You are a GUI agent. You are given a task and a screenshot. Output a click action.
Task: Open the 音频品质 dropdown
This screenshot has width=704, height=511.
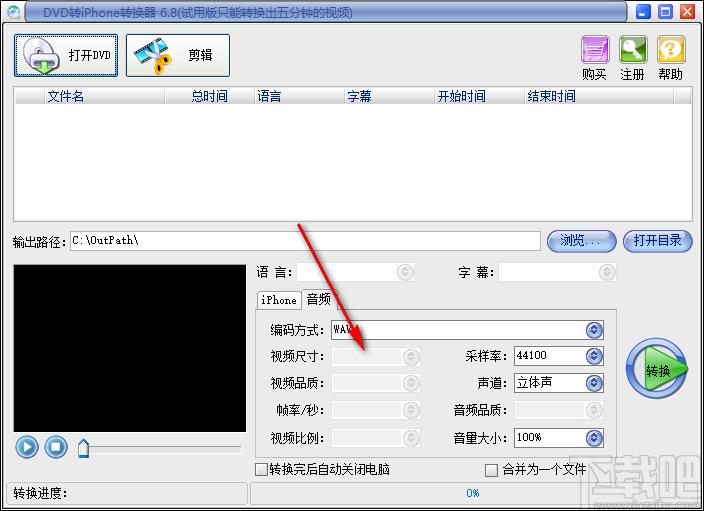(594, 410)
